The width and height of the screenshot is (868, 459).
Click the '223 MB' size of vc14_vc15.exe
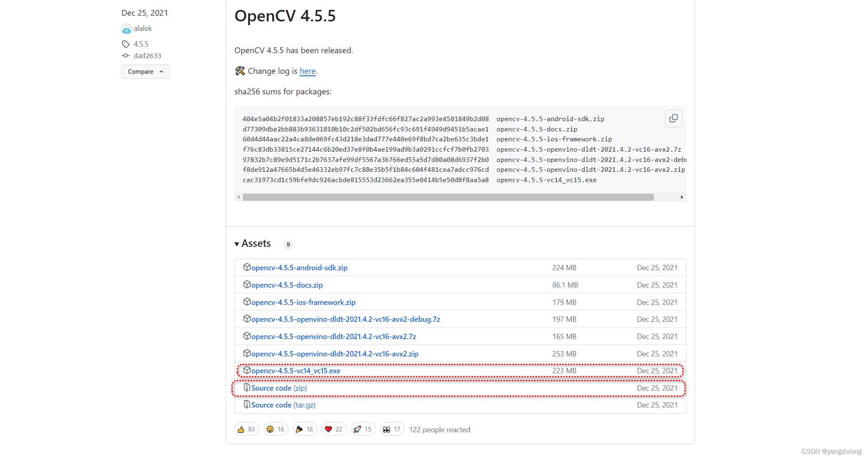click(x=564, y=371)
